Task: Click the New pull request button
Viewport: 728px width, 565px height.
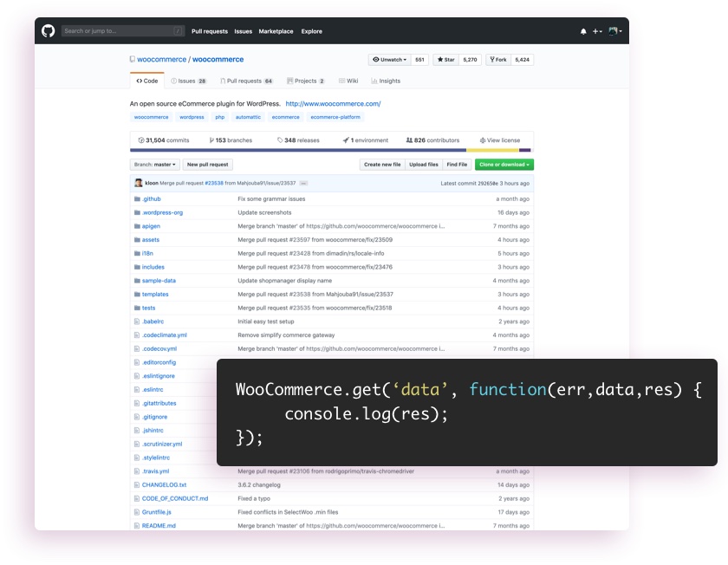Action: (206, 164)
